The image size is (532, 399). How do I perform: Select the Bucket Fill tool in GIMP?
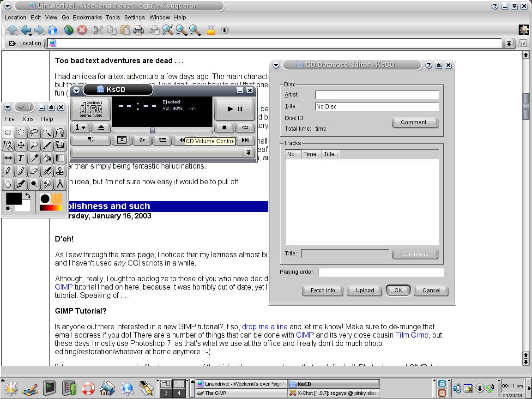[47, 158]
